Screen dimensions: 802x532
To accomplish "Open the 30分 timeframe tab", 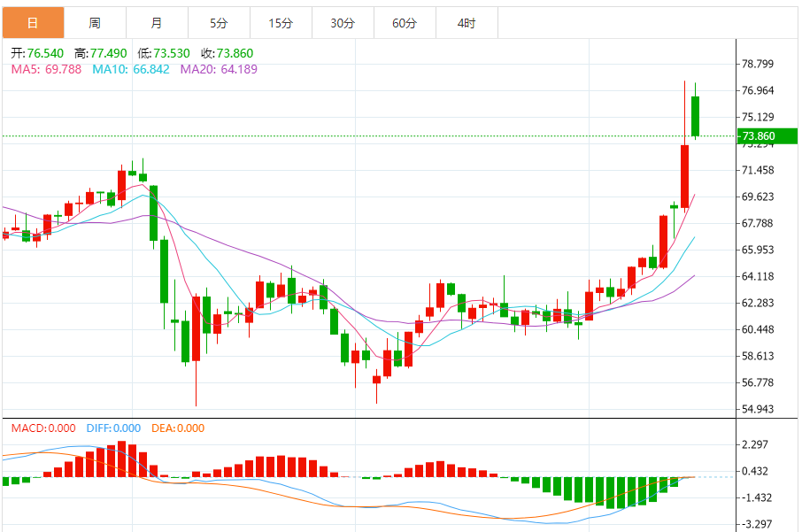I will [x=343, y=23].
